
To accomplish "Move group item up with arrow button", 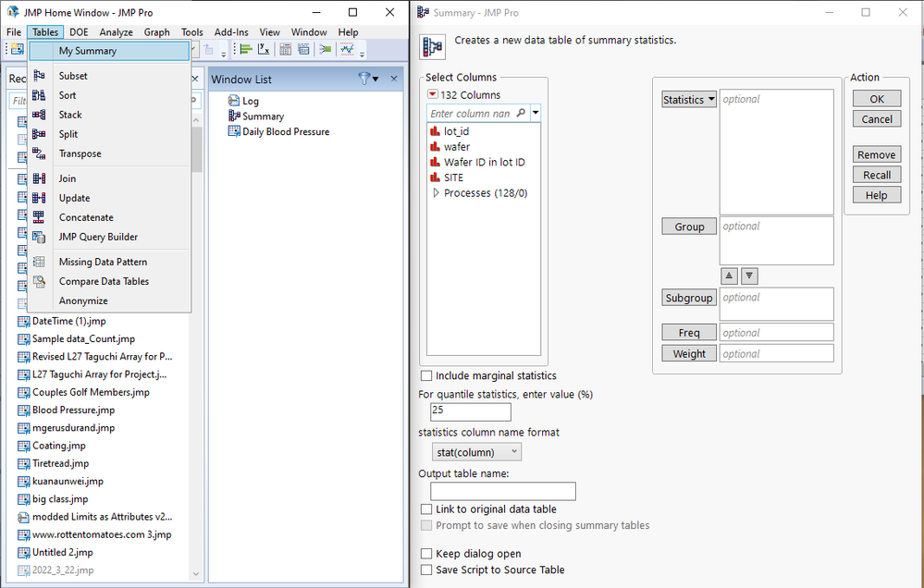I will click(729, 276).
